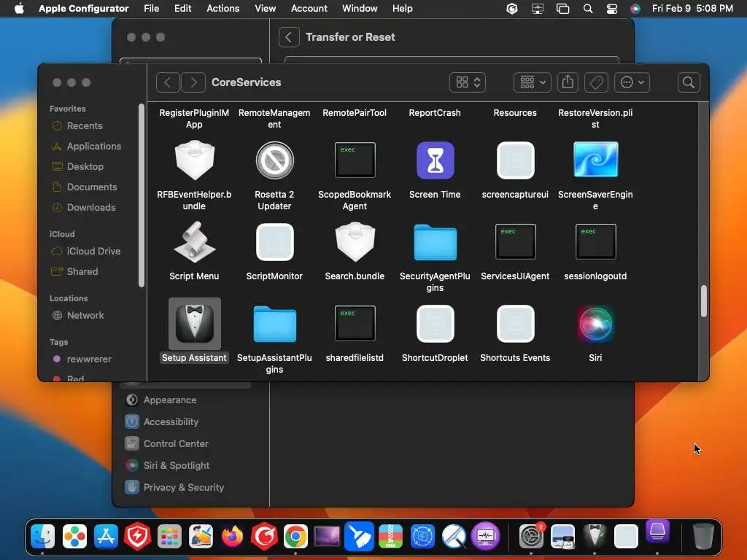The height and width of the screenshot is (560, 747).
Task: Open the Account menu
Action: [309, 9]
